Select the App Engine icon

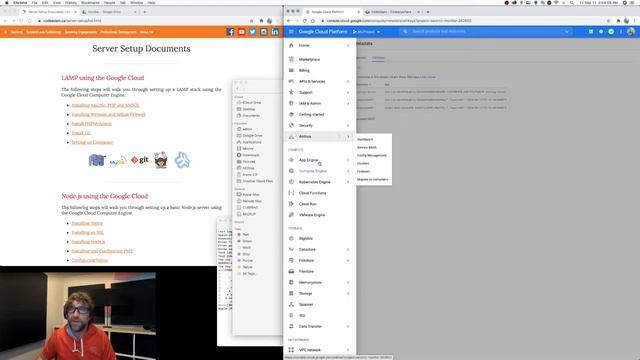(291, 160)
